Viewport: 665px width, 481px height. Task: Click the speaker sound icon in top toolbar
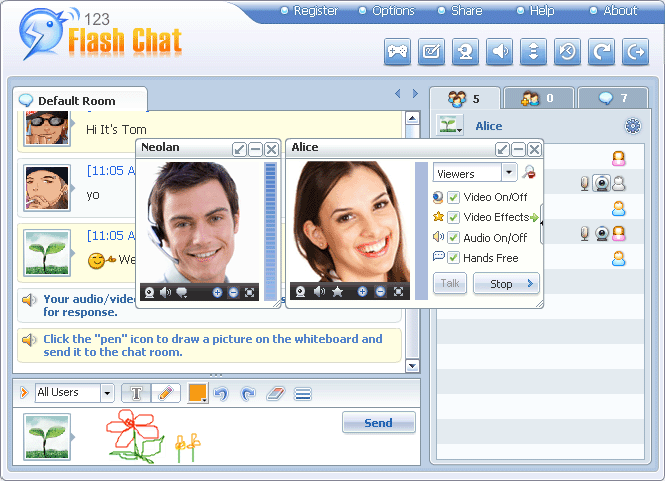coord(499,52)
